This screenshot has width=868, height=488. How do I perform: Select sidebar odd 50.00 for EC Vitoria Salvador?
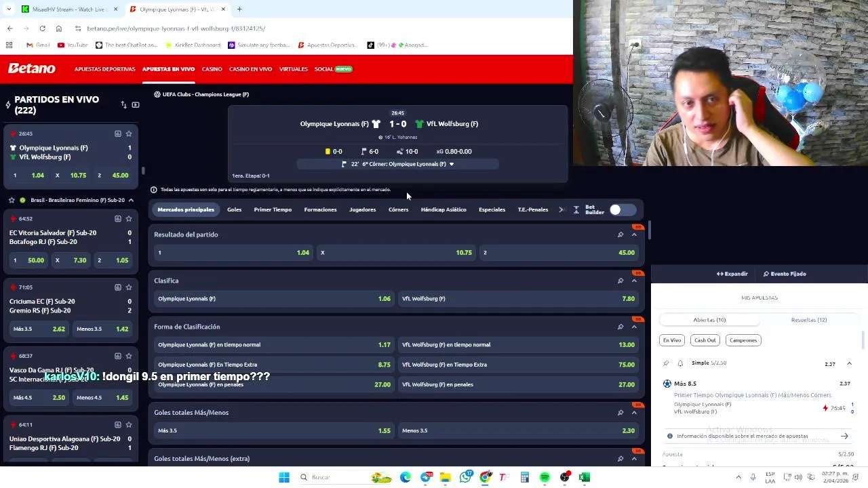click(28, 260)
